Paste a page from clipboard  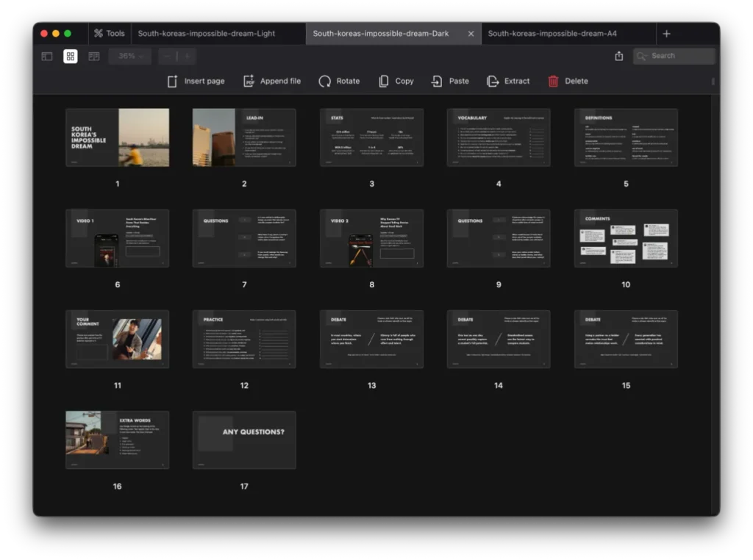(x=450, y=81)
